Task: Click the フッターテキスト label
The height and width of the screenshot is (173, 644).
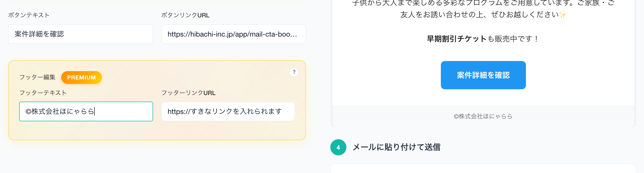Action: [x=43, y=93]
